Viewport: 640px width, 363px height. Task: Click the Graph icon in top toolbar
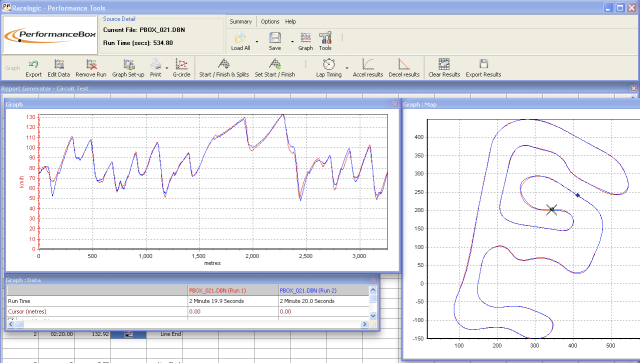coord(306,38)
